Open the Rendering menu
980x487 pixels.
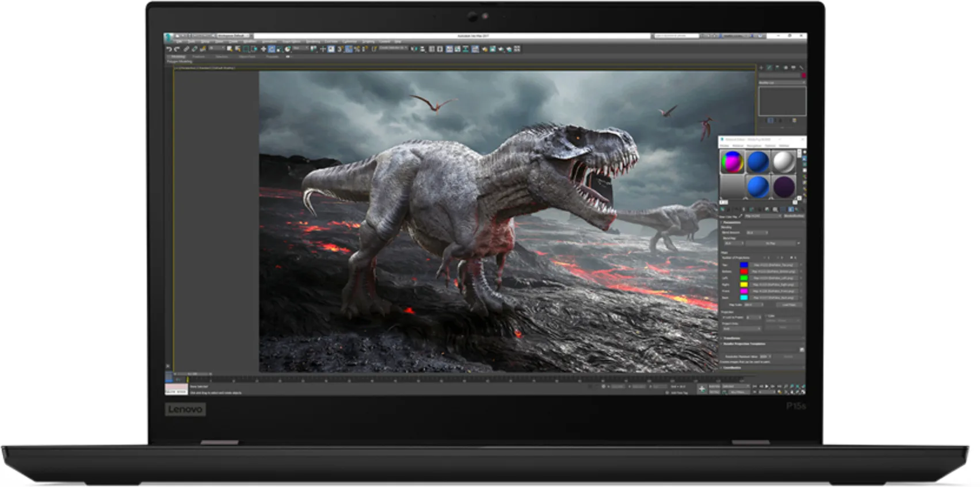tap(313, 41)
